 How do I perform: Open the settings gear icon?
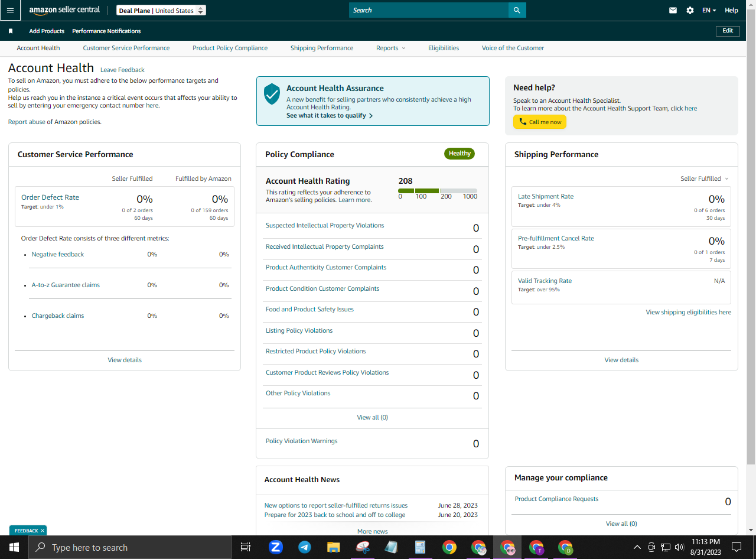690,10
